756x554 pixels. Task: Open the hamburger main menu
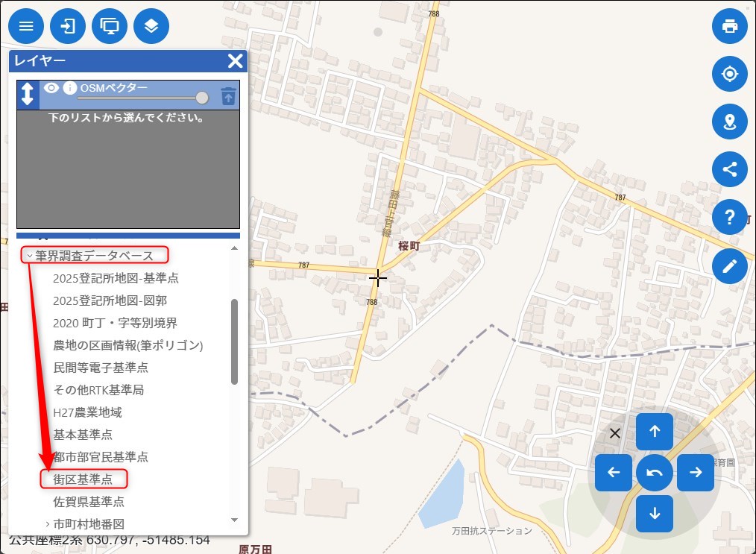(26, 26)
